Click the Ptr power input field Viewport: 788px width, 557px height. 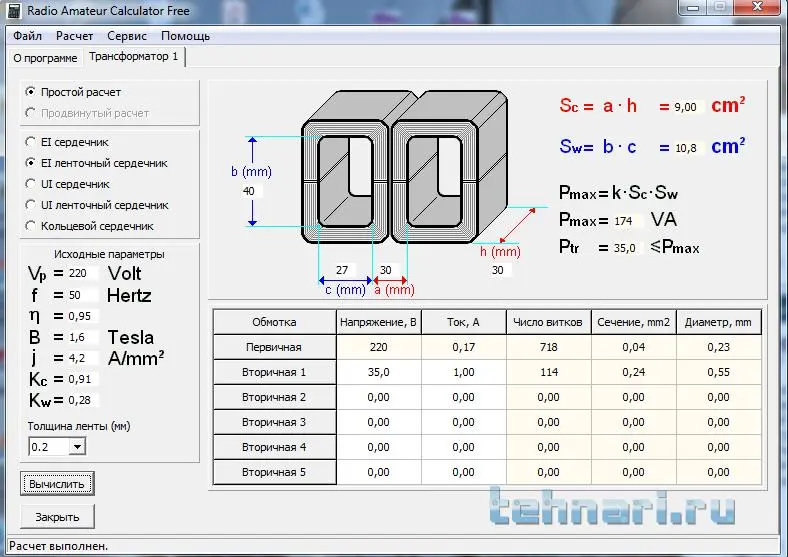(x=626, y=248)
